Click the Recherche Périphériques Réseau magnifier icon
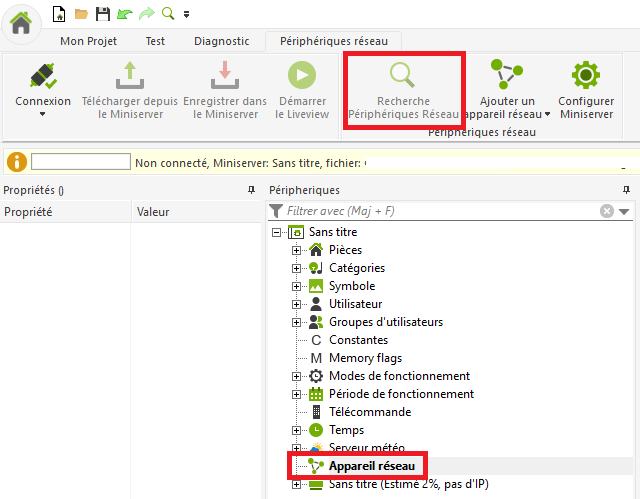640x499 pixels. click(403, 76)
